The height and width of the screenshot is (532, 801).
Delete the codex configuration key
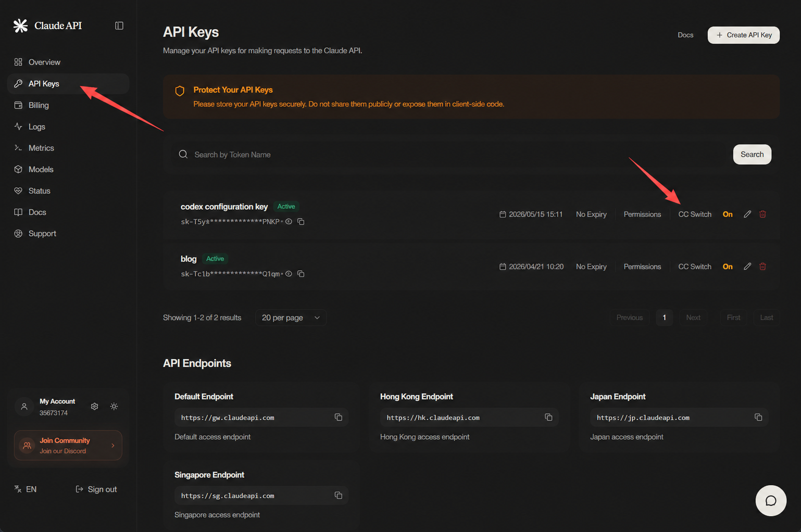click(x=762, y=214)
